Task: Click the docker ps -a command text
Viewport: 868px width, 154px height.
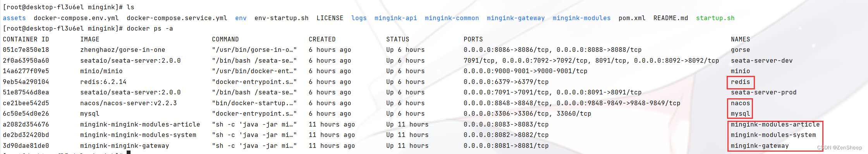Action: [x=150, y=28]
